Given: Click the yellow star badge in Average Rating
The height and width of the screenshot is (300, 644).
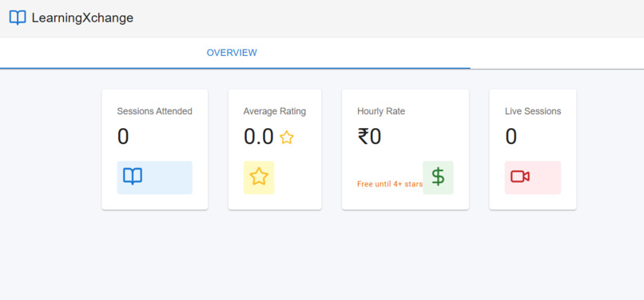Looking at the screenshot, I should tap(259, 177).
